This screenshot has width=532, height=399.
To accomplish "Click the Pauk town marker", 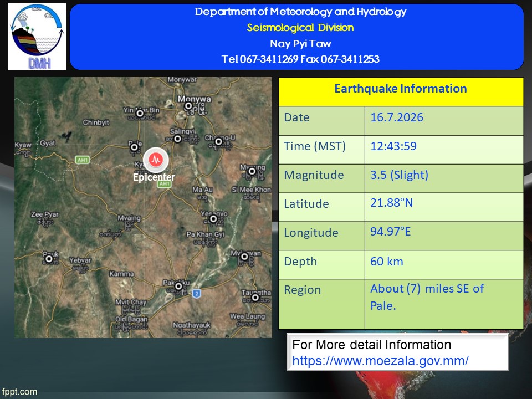I will click(49, 259).
